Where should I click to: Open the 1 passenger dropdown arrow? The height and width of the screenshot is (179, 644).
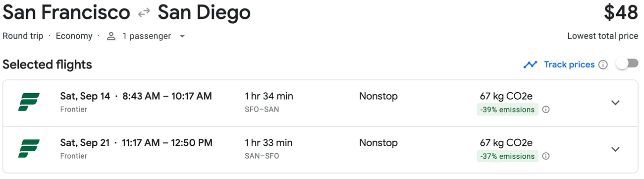pos(182,36)
